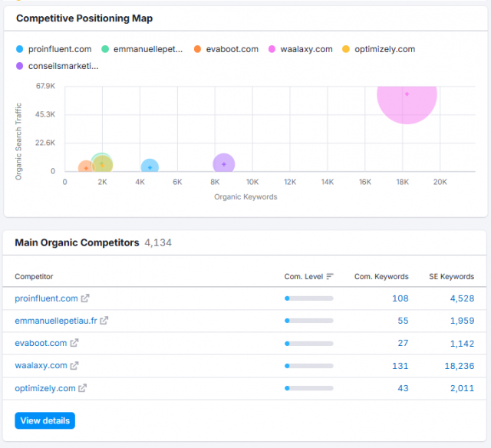The width and height of the screenshot is (491, 448).
Task: Open common keywords value 108
Action: click(x=400, y=298)
